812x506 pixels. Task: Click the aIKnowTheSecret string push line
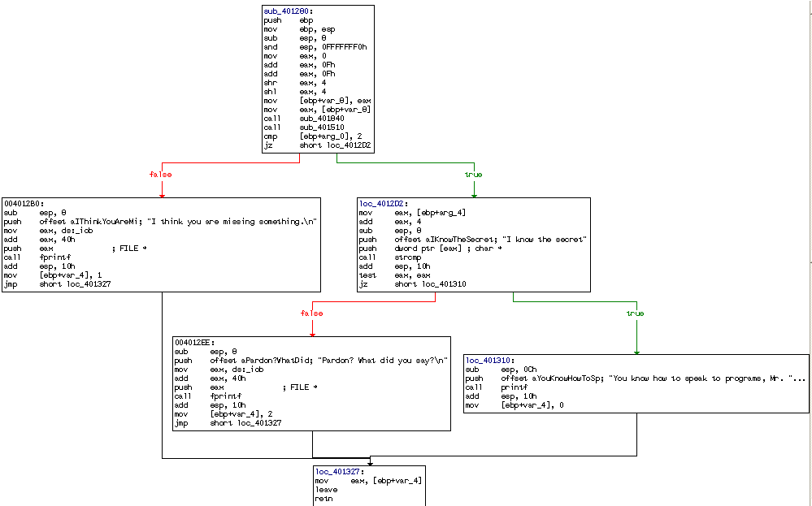pos(473,240)
